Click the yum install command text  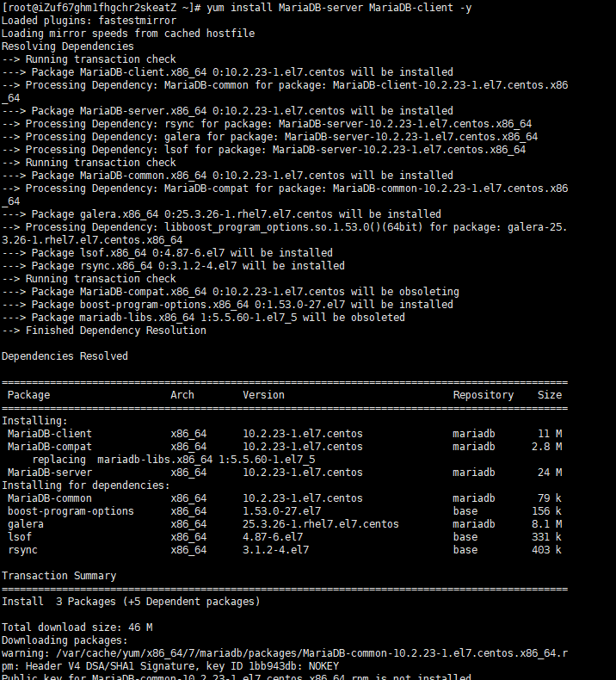click(x=339, y=8)
